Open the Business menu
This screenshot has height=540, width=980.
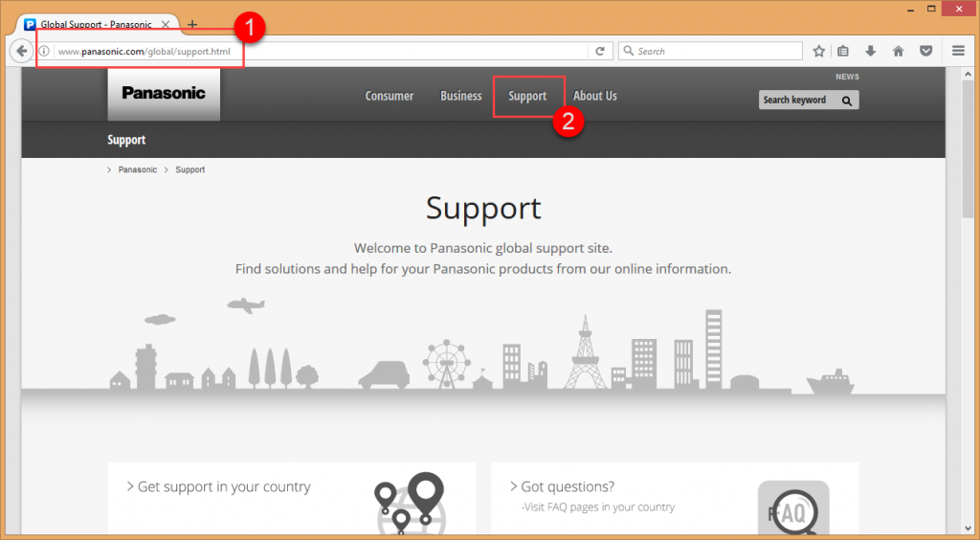pyautogui.click(x=460, y=96)
